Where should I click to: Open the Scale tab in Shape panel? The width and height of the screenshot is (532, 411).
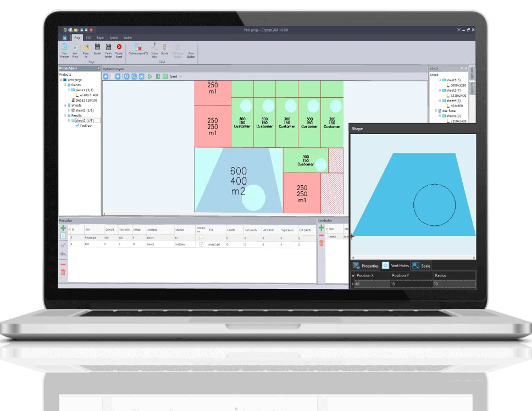point(422,265)
